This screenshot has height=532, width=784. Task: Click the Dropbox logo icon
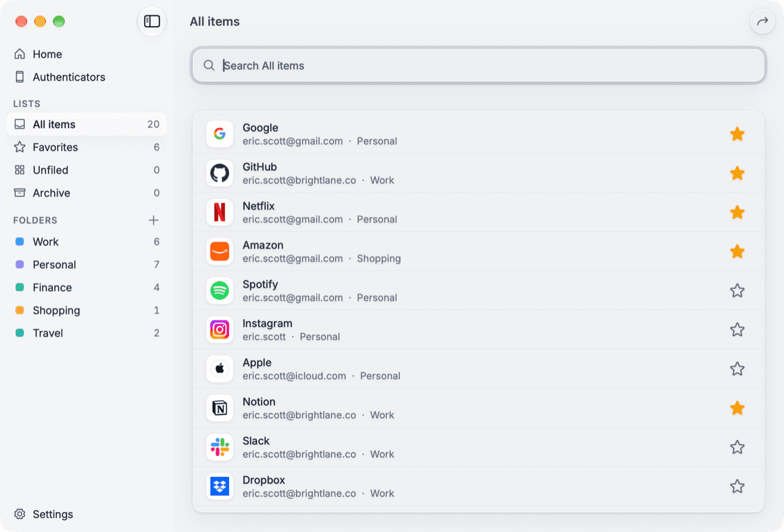[220, 487]
